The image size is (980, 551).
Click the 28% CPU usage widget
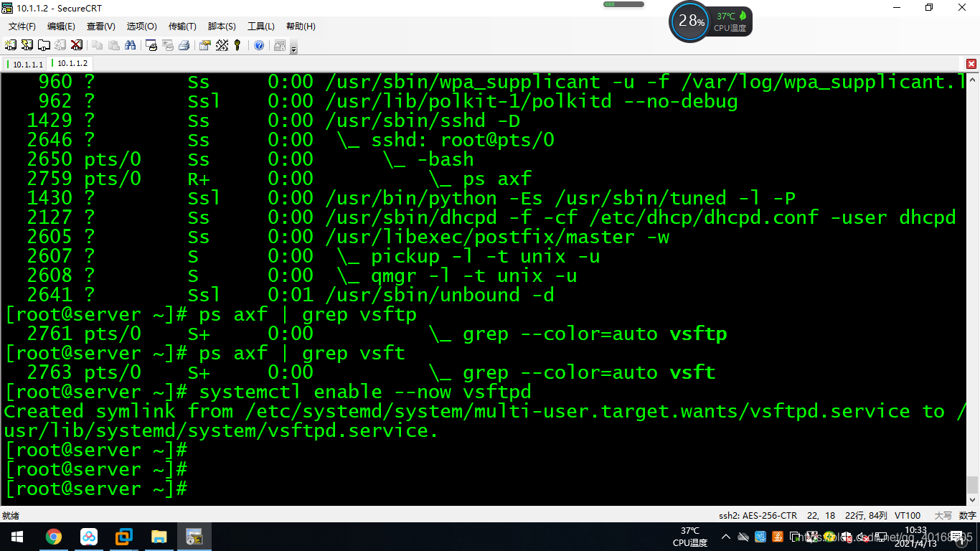tap(691, 21)
